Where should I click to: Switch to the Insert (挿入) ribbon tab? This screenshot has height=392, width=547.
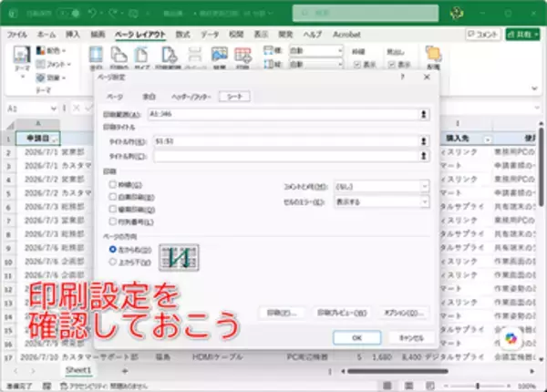point(73,34)
